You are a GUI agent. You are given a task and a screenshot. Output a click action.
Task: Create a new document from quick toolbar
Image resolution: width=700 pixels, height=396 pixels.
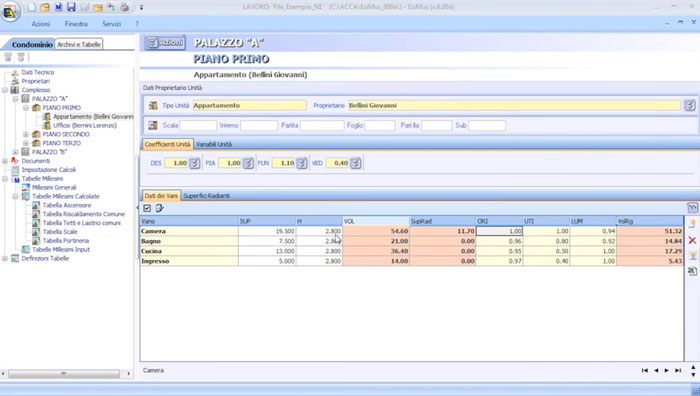tap(32, 7)
